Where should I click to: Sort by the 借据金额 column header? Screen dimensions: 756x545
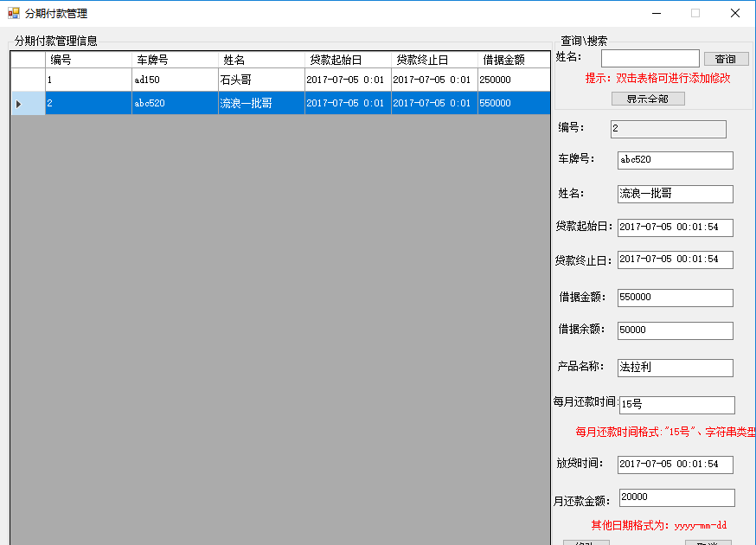click(x=514, y=60)
